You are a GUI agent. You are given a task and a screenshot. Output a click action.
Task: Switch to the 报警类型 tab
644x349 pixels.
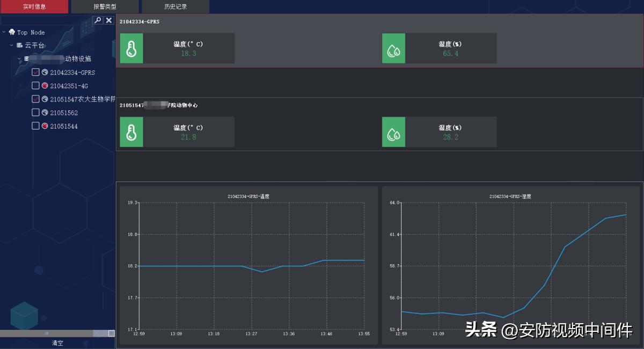(104, 6)
